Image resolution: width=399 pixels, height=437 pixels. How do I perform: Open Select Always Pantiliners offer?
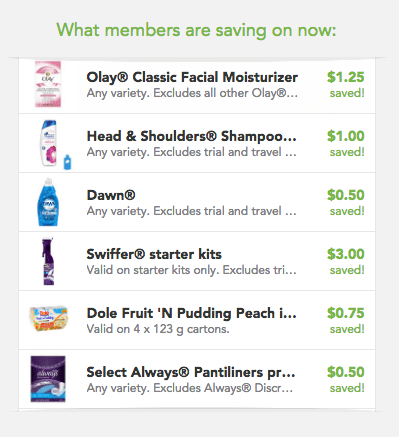[x=191, y=372]
